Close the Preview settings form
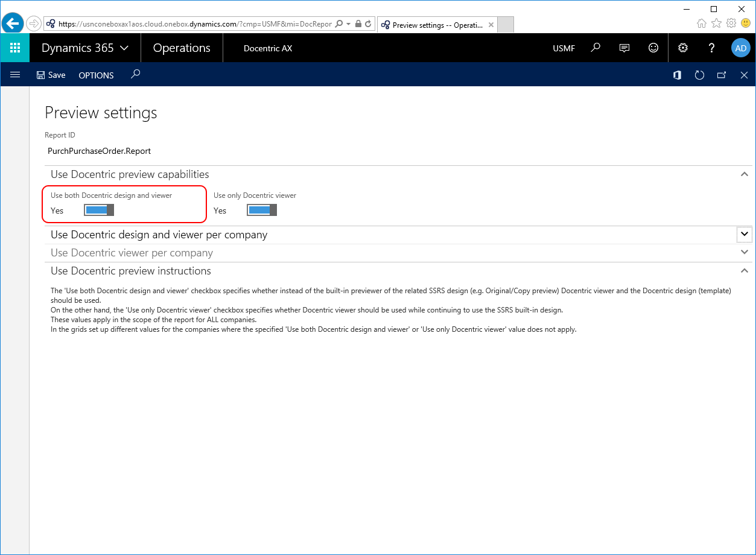The image size is (756, 555). (x=744, y=75)
